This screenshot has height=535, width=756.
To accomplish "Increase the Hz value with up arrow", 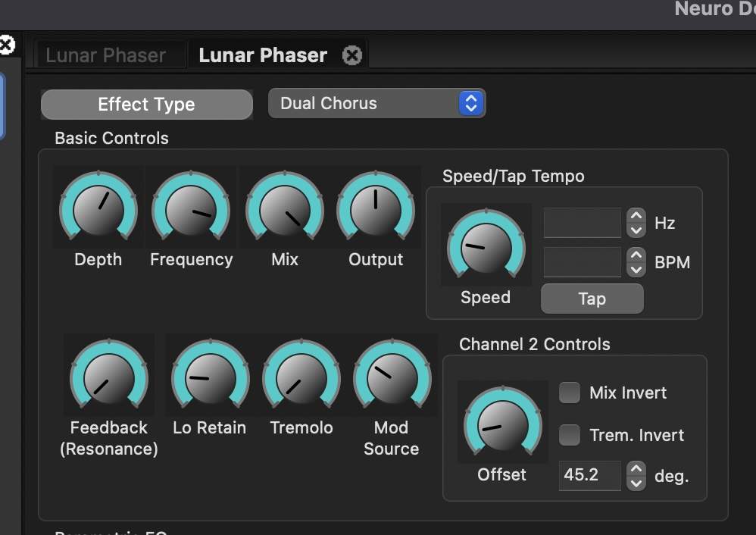I will click(x=636, y=215).
